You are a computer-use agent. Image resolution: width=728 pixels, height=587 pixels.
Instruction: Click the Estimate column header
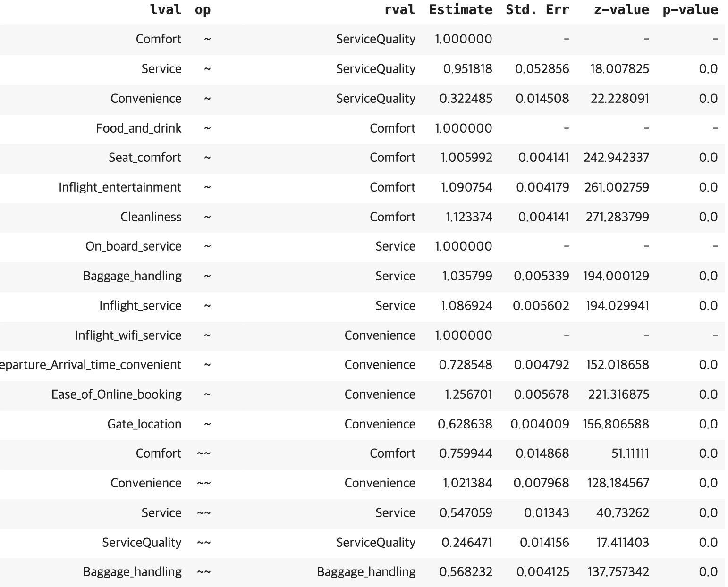(x=460, y=9)
